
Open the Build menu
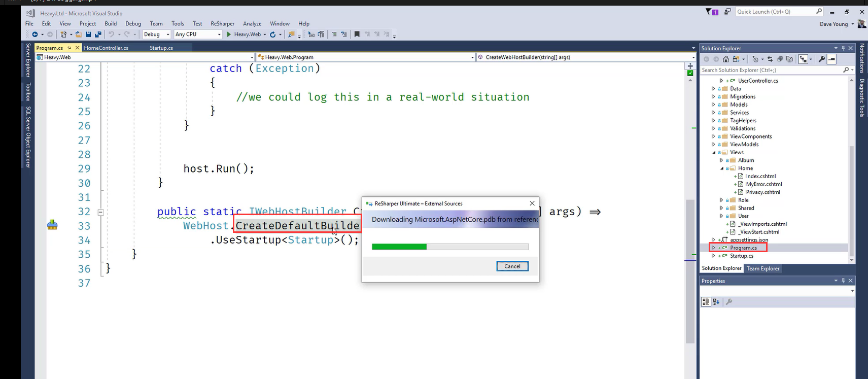coord(111,24)
